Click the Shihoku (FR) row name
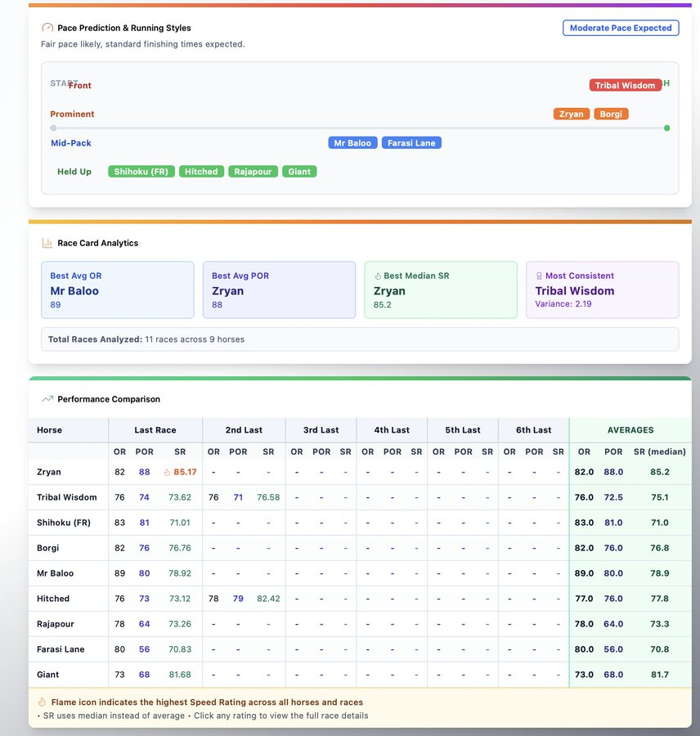 64,523
